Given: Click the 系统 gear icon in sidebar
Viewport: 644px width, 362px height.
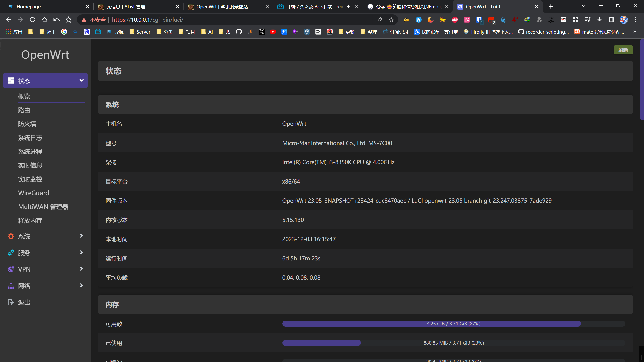Looking at the screenshot, I should click(x=11, y=236).
